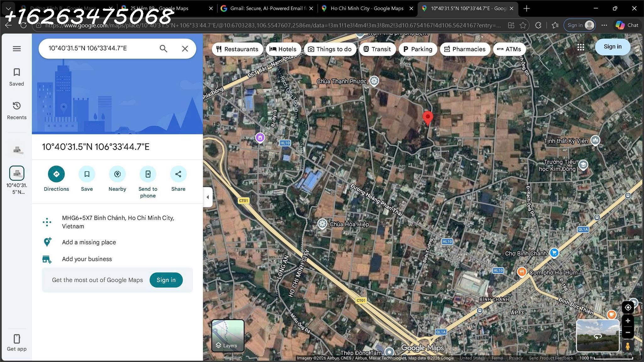Select the Restaurants category chip

coord(237,49)
